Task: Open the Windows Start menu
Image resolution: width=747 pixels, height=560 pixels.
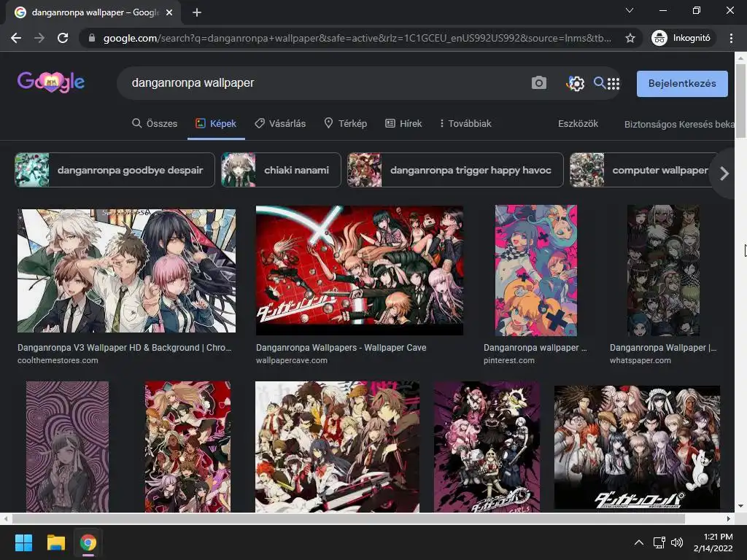Action: [x=23, y=542]
